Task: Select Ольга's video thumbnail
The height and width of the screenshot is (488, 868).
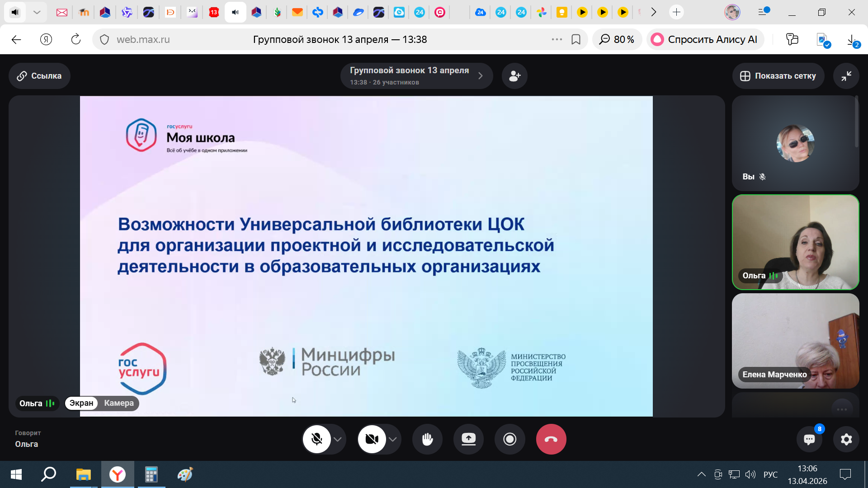Action: (795, 242)
